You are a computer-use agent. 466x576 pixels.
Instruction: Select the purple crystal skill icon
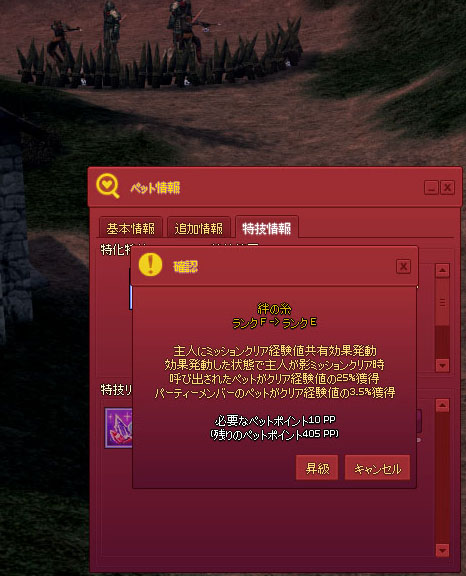(x=118, y=428)
